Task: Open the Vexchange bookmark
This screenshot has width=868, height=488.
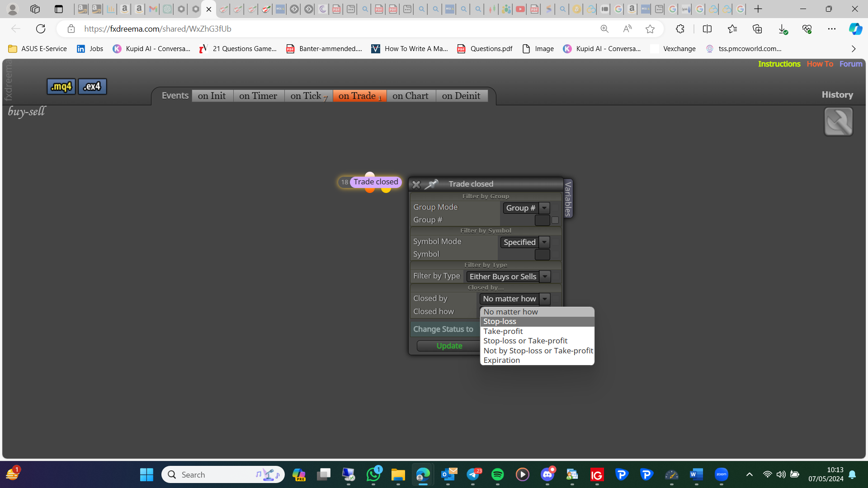Action: tap(673, 49)
